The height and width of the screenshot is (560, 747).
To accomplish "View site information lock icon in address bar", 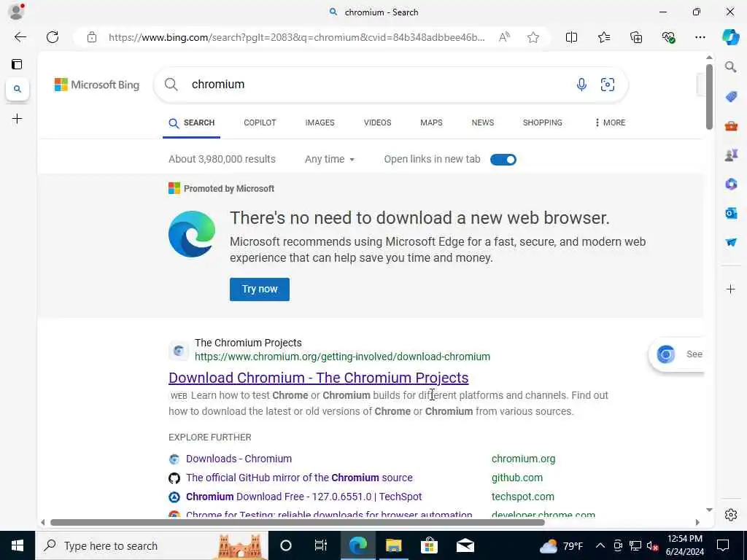I will 92,37.
